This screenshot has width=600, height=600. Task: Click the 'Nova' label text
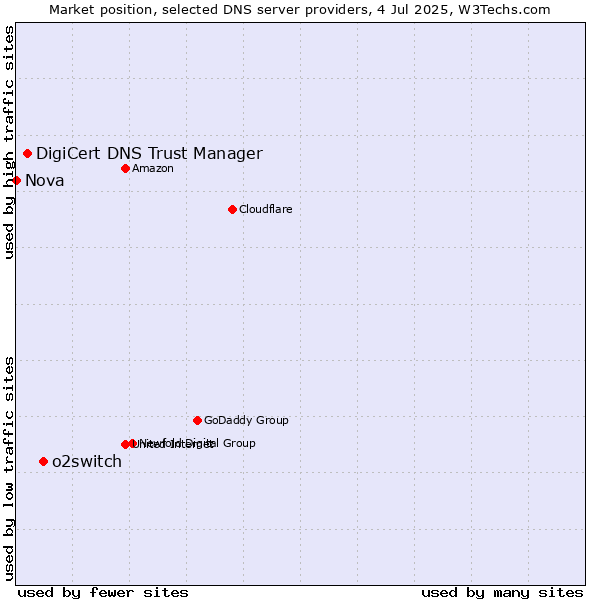tap(44, 181)
